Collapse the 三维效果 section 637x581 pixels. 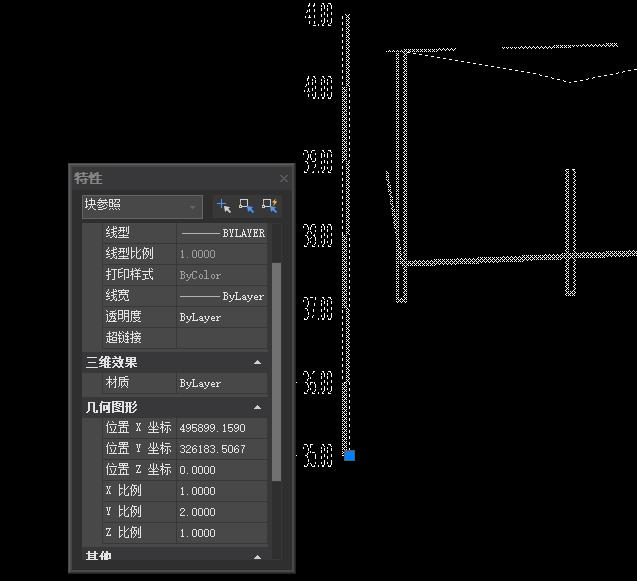tap(257, 362)
